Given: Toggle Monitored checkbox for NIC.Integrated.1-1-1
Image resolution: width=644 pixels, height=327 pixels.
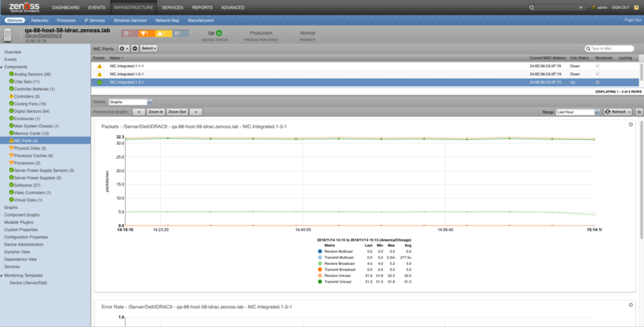Looking at the screenshot, I should 597,66.
